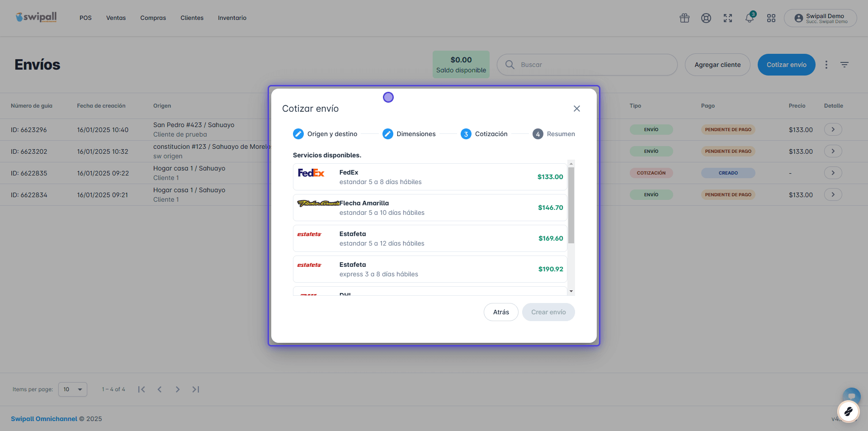Click the Crear envío button
Image resolution: width=868 pixels, height=431 pixels.
[548, 312]
